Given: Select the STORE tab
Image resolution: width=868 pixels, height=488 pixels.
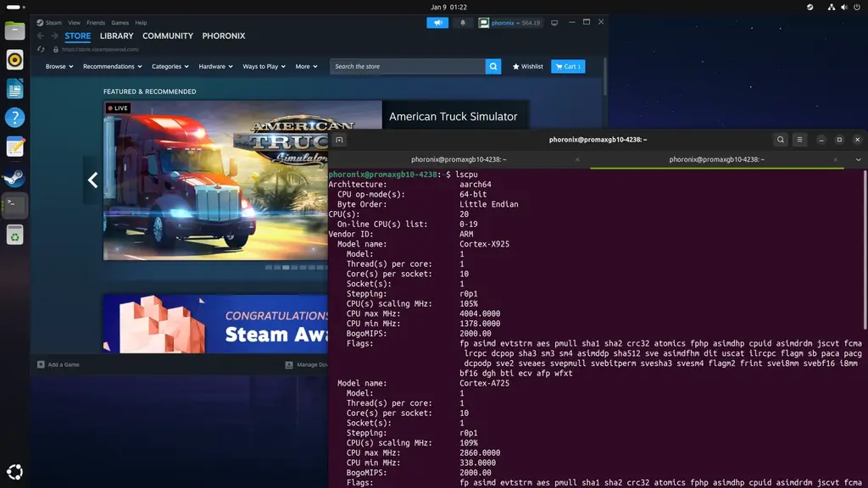Looking at the screenshot, I should point(77,36).
